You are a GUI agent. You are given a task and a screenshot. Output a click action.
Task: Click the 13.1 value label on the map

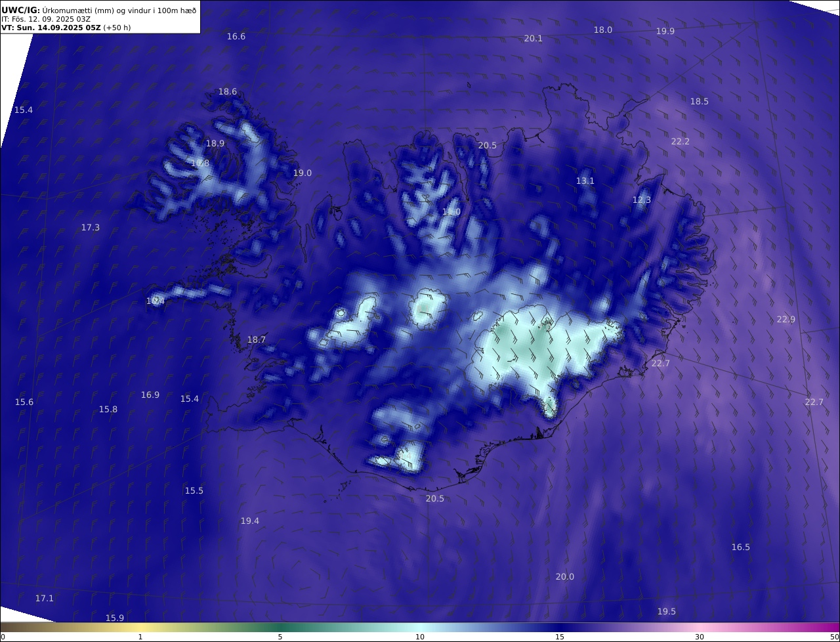point(585,181)
